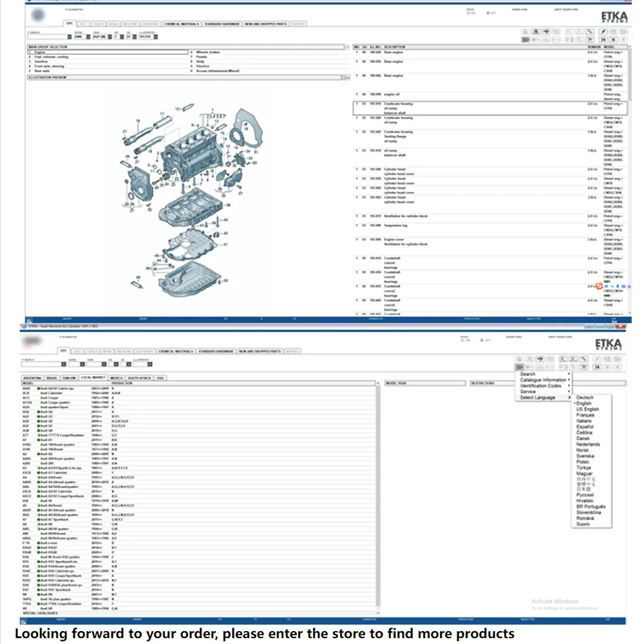Open the Year dropdown in the bottom window
The height and width of the screenshot is (644, 644).
104,365
